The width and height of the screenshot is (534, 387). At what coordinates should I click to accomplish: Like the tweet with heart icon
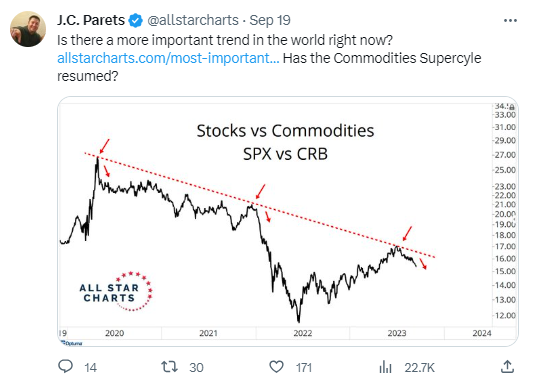(x=276, y=367)
